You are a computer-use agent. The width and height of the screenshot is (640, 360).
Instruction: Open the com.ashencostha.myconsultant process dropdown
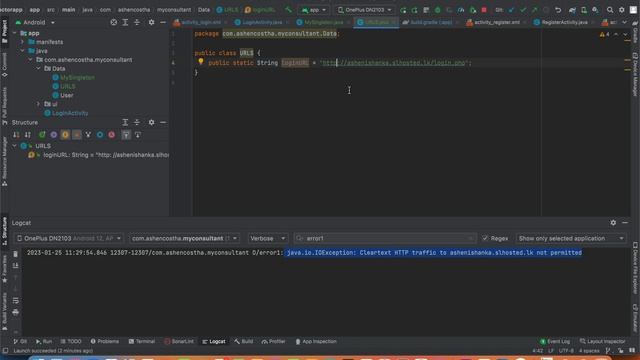coord(184,238)
